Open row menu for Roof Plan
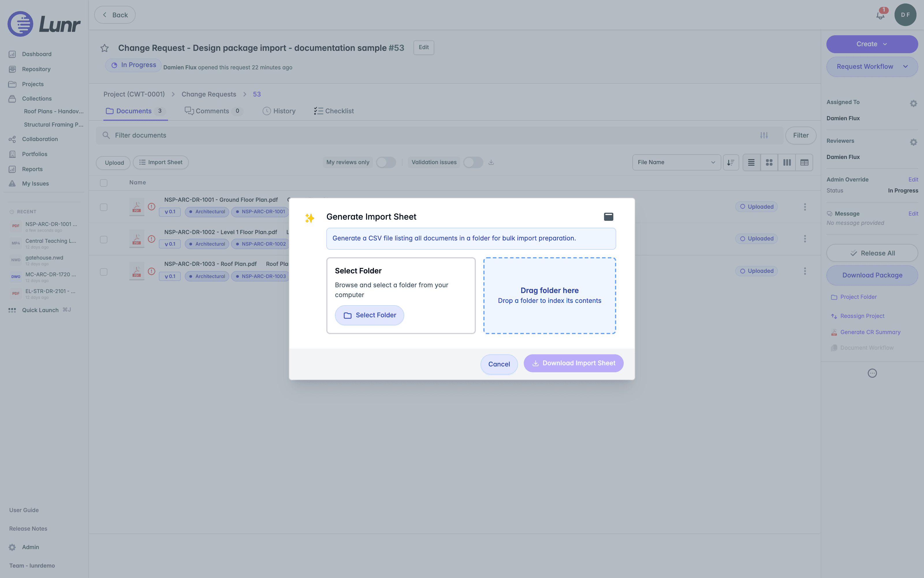 (805, 271)
